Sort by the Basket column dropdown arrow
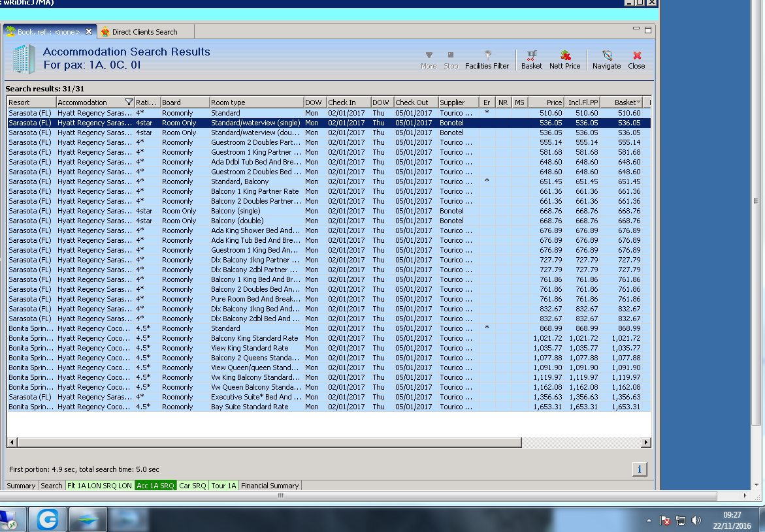This screenshot has width=765, height=532. point(639,102)
